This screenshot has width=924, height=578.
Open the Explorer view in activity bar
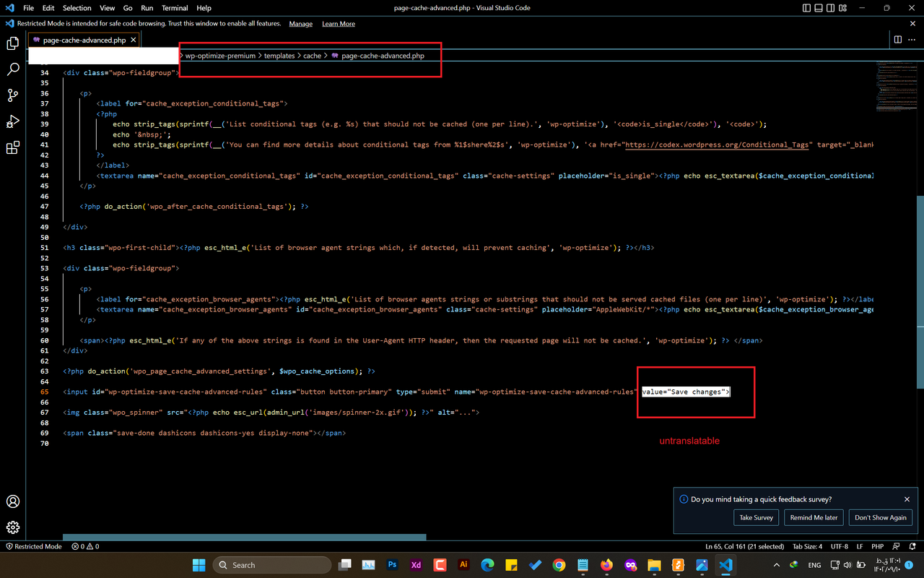13,43
